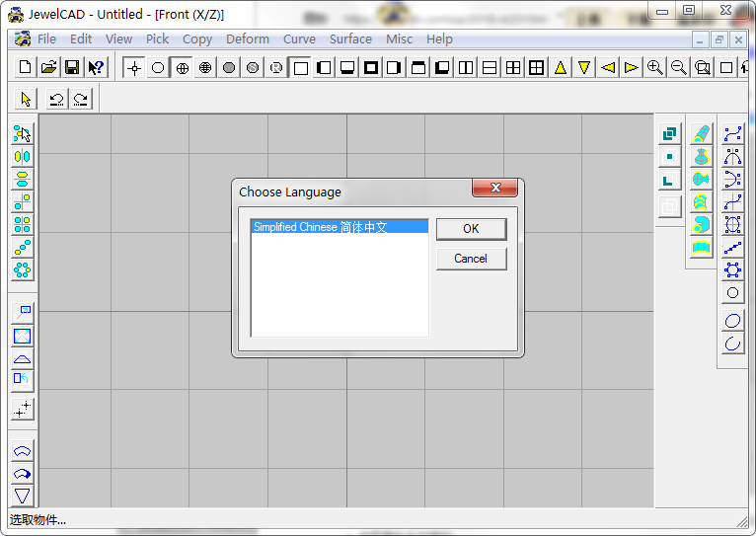This screenshot has height=536, width=756.
Task: Click the teal vase-shaped surface icon
Action: [x=702, y=157]
